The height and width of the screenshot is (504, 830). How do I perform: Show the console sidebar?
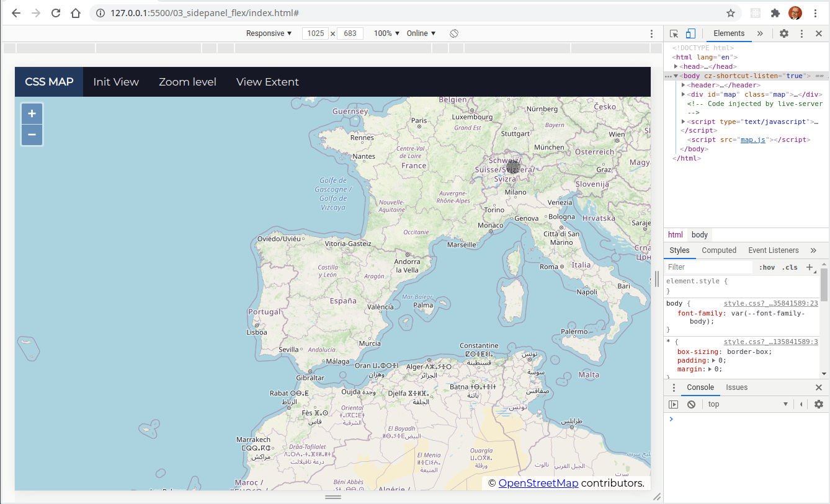(x=674, y=404)
